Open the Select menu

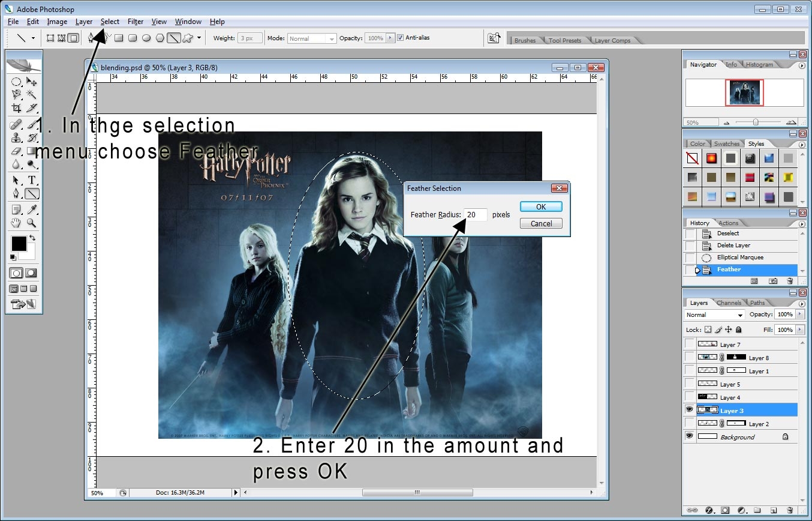click(x=110, y=22)
